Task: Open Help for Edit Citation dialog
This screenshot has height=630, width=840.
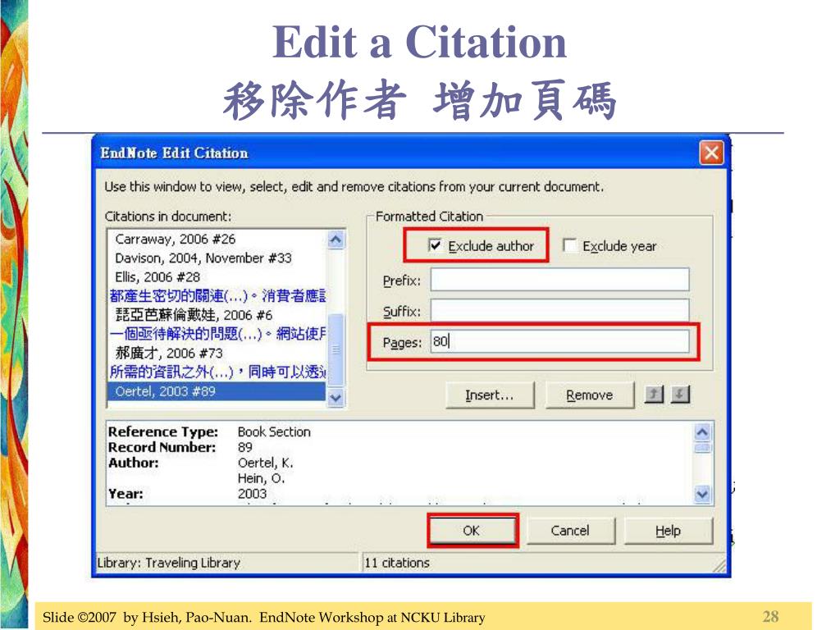Action: (x=668, y=531)
